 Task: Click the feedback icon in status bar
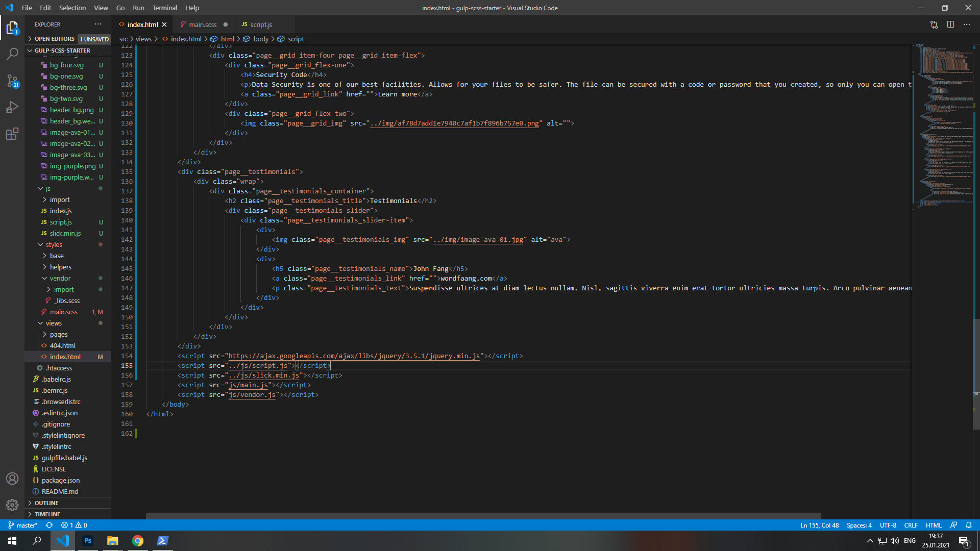click(953, 525)
